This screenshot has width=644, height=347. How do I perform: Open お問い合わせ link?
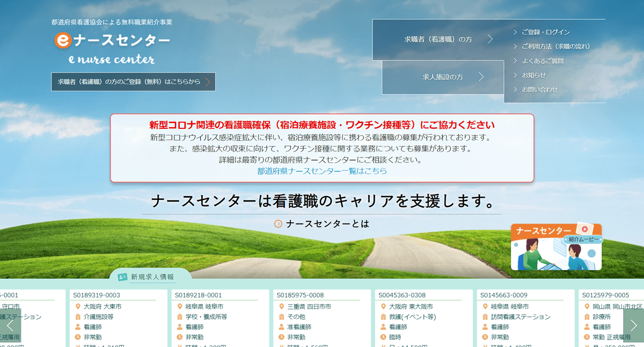click(539, 90)
